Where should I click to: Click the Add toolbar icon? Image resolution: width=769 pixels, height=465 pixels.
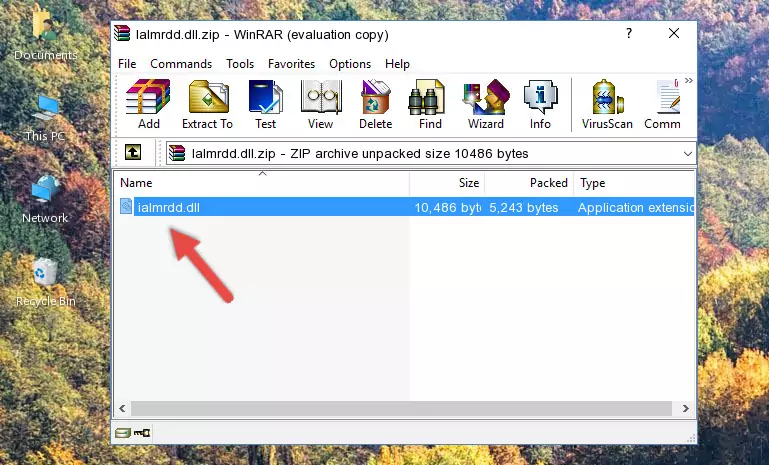[148, 104]
